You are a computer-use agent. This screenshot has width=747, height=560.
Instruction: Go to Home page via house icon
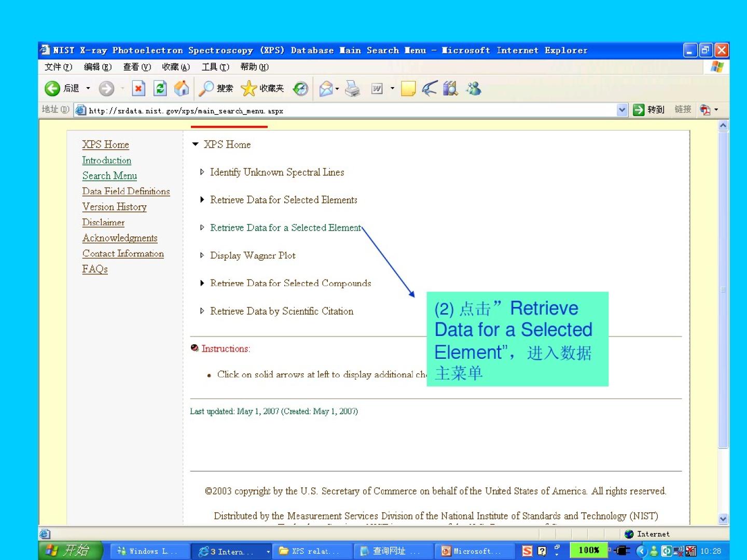[x=181, y=89]
